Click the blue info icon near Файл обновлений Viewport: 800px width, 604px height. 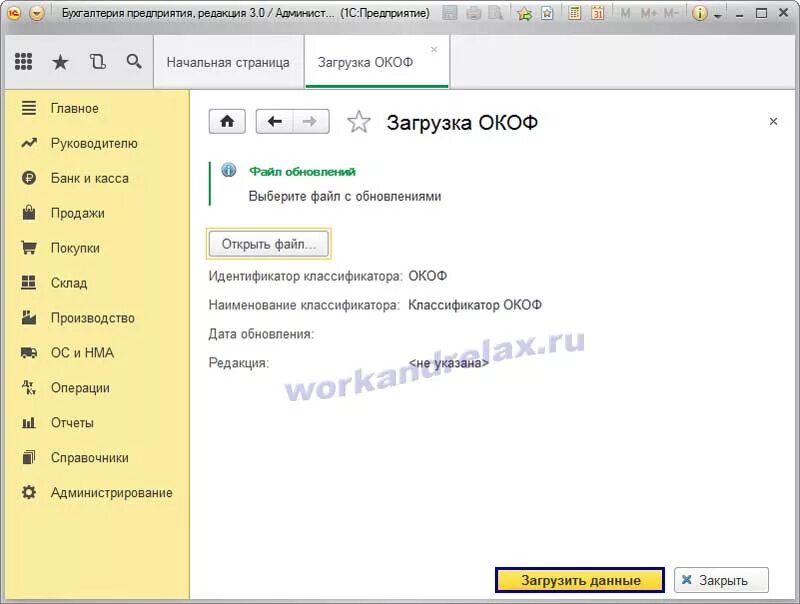(x=229, y=170)
